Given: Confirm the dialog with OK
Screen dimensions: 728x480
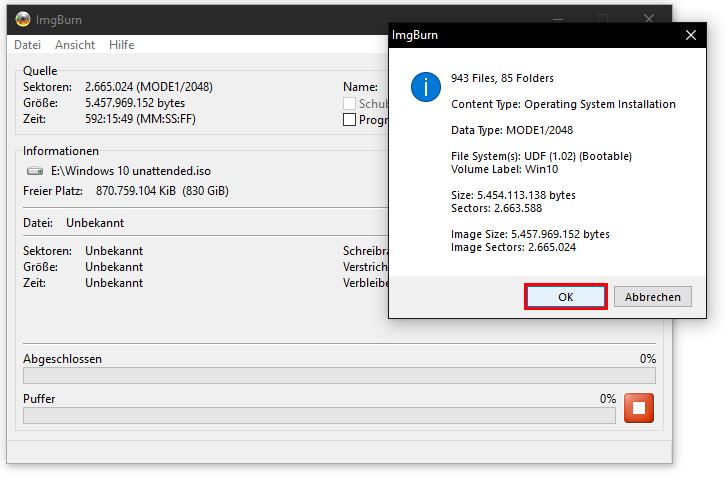Looking at the screenshot, I should pyautogui.click(x=566, y=297).
